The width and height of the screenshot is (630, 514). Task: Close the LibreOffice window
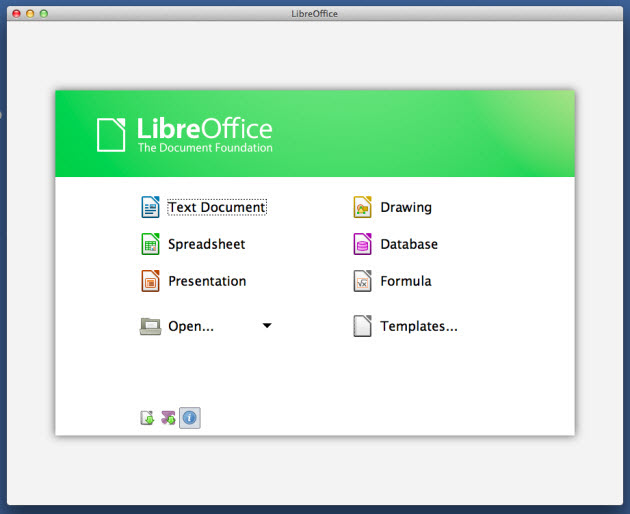click(16, 14)
